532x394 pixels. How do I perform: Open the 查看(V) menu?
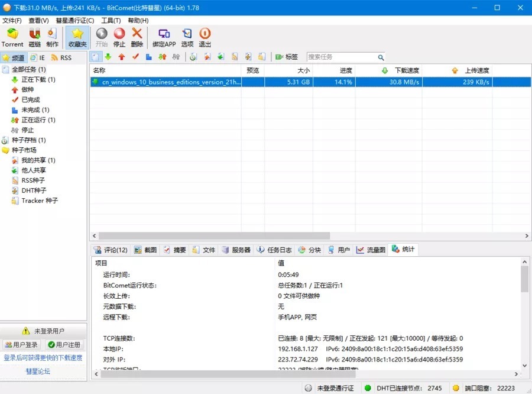coord(38,20)
